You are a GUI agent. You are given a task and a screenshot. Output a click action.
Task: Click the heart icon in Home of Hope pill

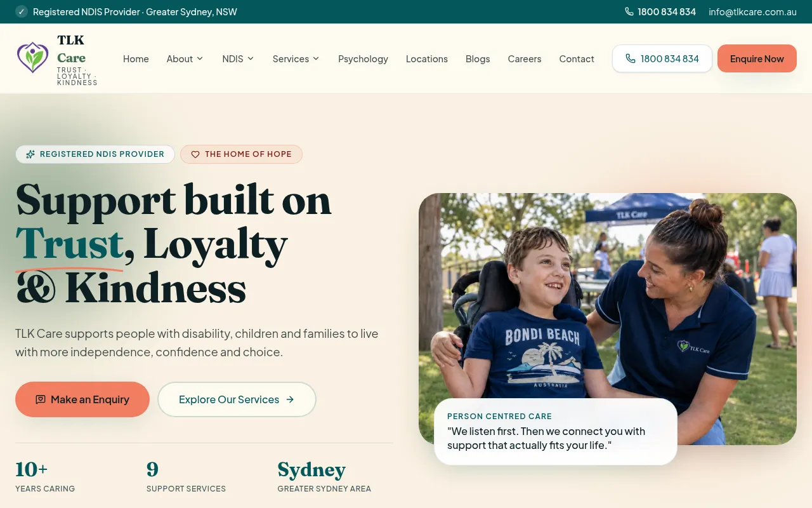195,154
